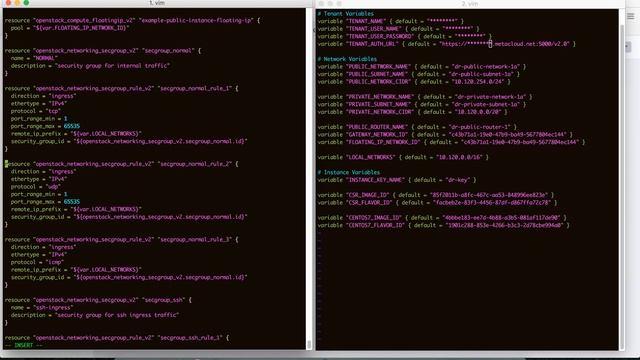The width and height of the screenshot is (640, 360).
Task: Close the 1. vim window with red button
Action: tap(8, 2)
